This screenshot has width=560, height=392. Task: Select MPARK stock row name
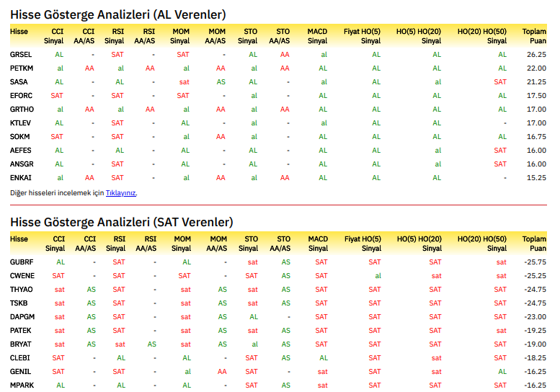(22, 386)
